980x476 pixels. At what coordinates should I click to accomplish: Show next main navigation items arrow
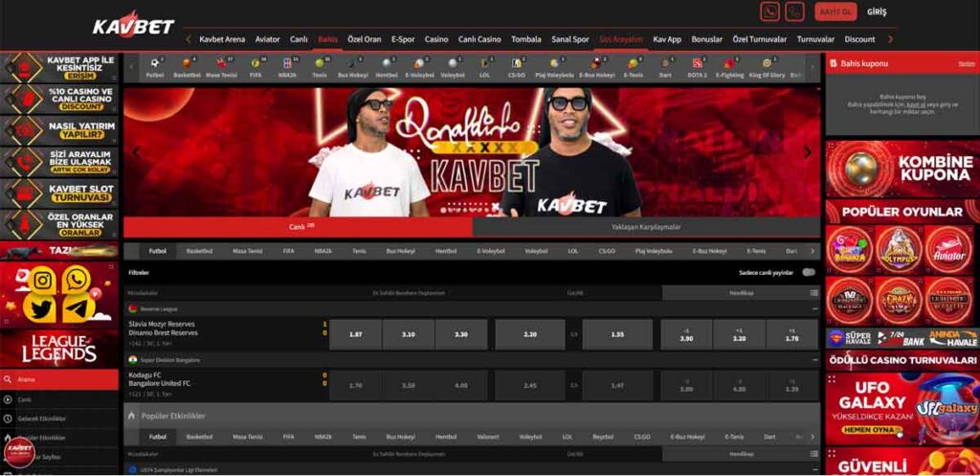pos(891,38)
